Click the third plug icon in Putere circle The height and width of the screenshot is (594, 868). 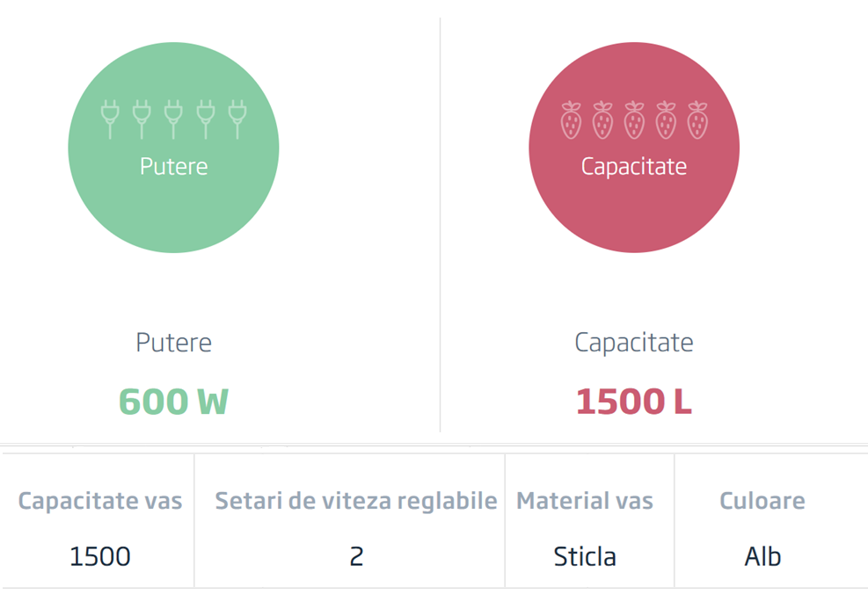[x=174, y=120]
